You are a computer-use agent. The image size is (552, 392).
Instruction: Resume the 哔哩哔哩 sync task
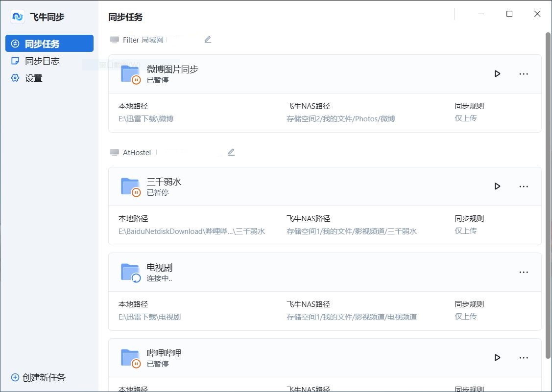(x=497, y=358)
